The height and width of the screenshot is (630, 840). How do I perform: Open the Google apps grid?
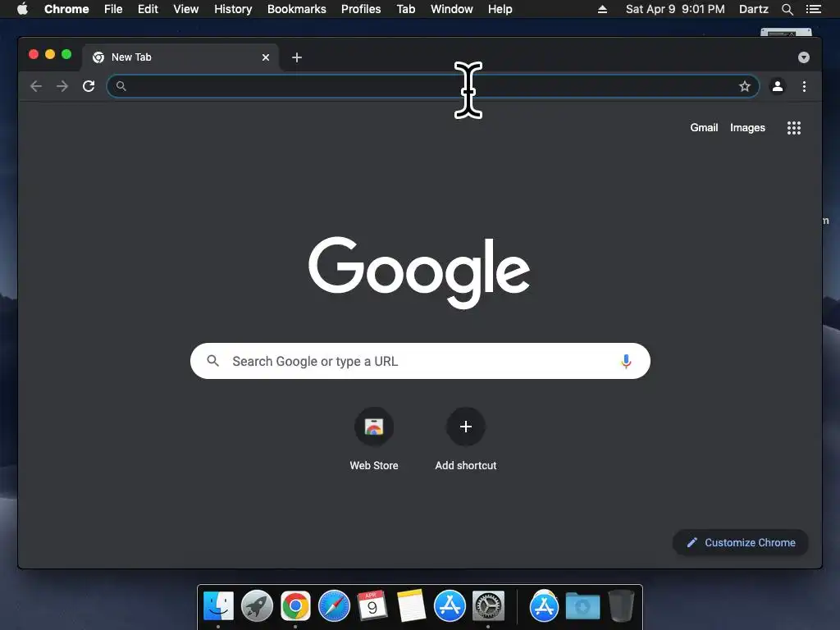794,127
